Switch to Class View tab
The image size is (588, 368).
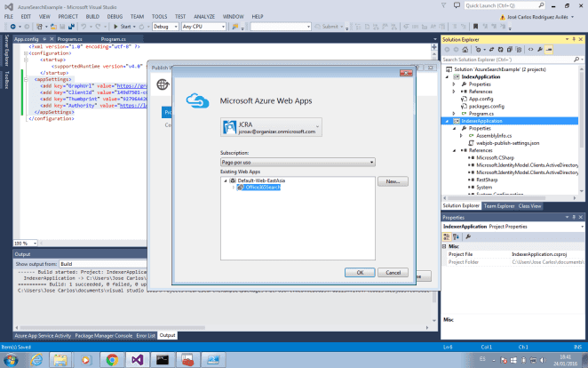529,206
